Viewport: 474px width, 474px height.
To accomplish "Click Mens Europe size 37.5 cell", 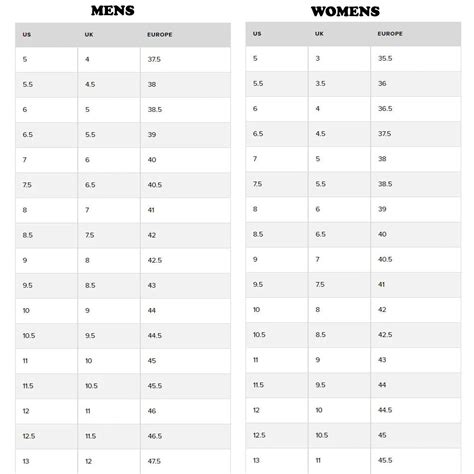I will [186, 59].
